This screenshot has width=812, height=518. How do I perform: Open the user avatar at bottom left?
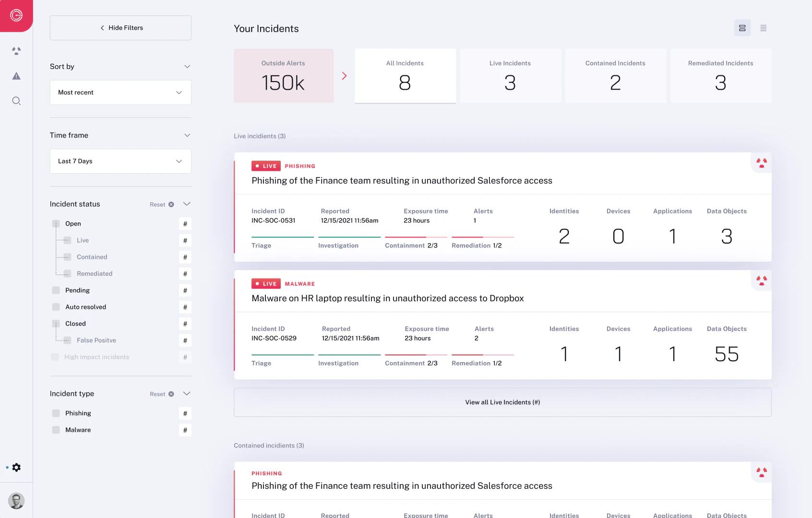coord(16,500)
